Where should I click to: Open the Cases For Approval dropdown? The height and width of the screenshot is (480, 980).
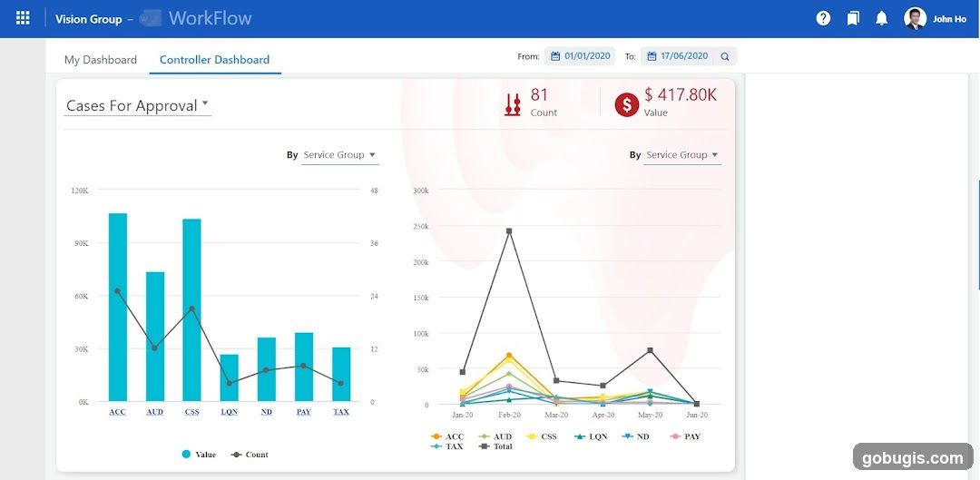point(138,105)
